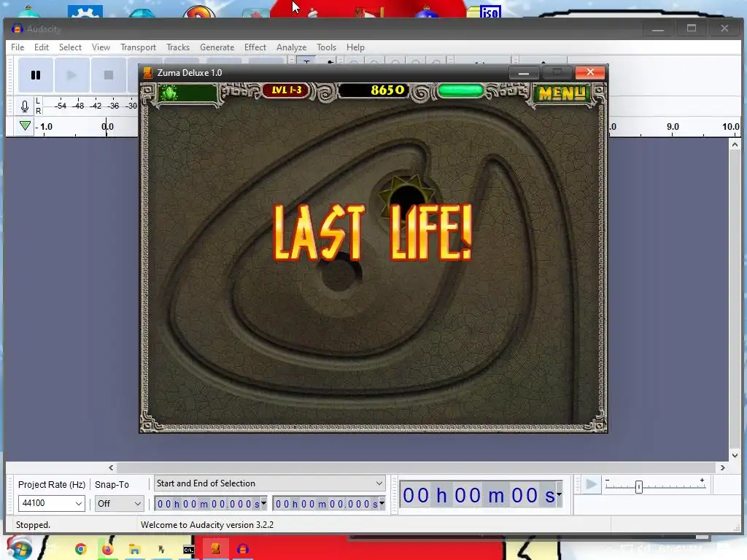The height and width of the screenshot is (560, 747).
Task: Open the Analyze menu
Action: point(291,47)
